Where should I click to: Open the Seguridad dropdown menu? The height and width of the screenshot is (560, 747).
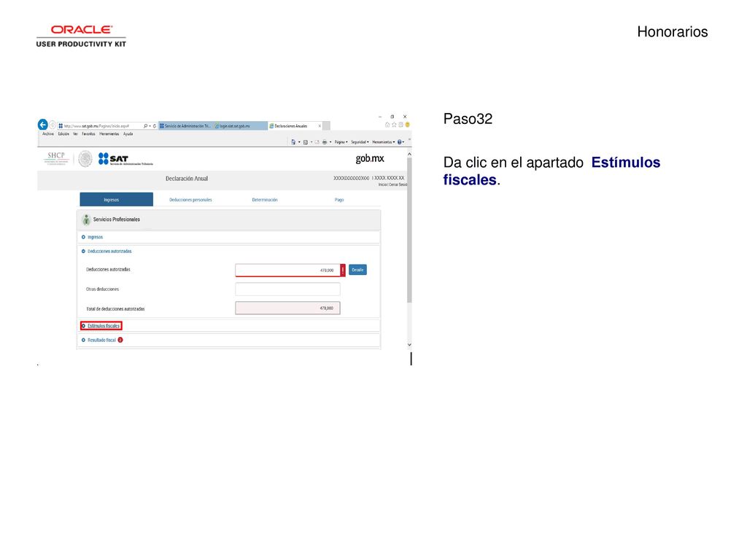pos(360,142)
